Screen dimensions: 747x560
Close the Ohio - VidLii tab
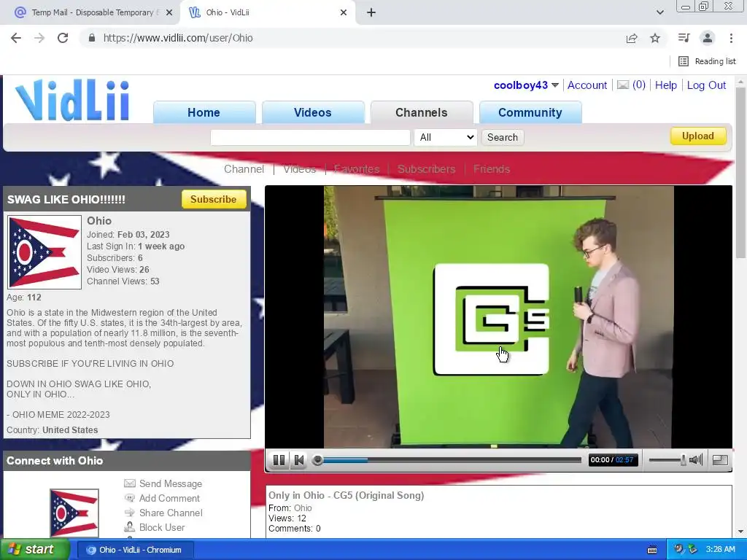click(x=344, y=12)
